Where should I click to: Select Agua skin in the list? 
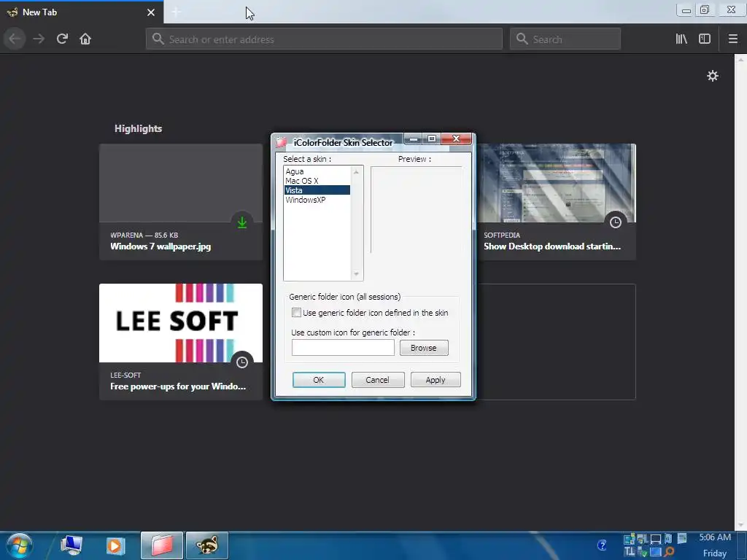(x=317, y=171)
